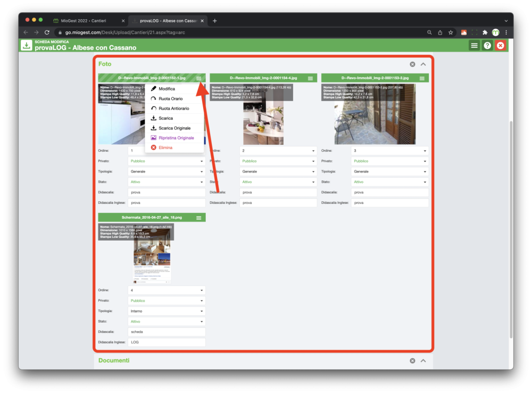Collapse the Foto section chevron

tap(423, 64)
